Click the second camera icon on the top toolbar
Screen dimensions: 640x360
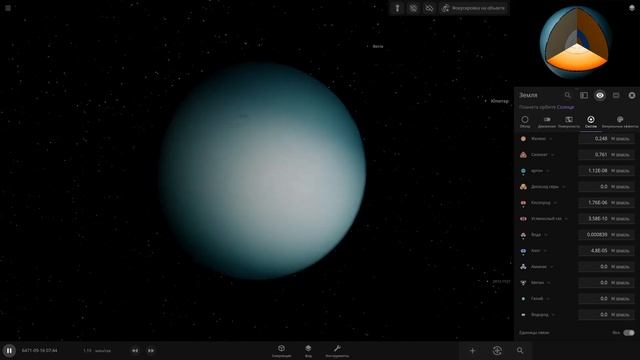pyautogui.click(x=413, y=8)
